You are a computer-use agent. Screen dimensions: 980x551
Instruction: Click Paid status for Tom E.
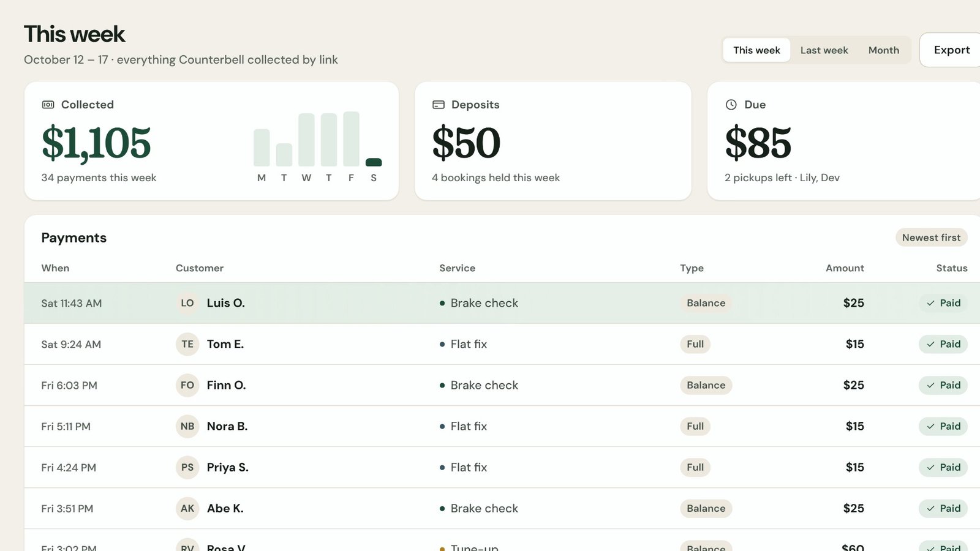(x=943, y=344)
